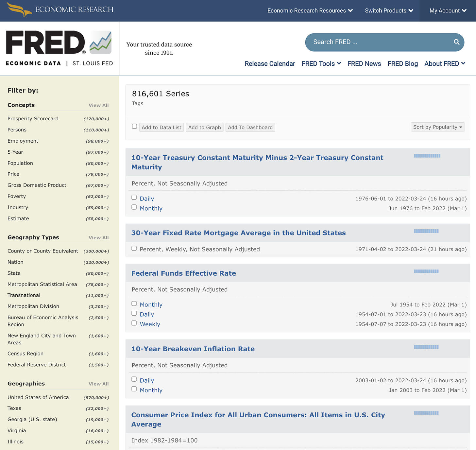The height and width of the screenshot is (450, 476).
Task: Filter by Texas geography
Action: [14, 408]
